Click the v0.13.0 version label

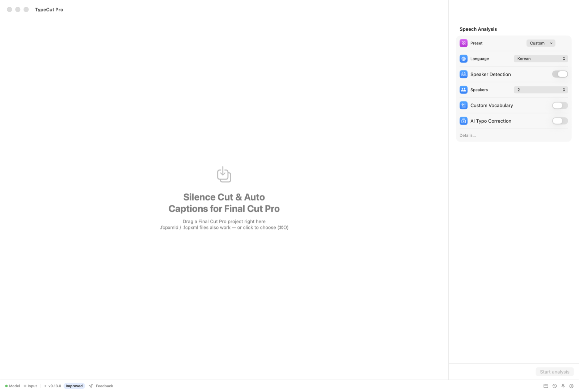[x=55, y=386]
